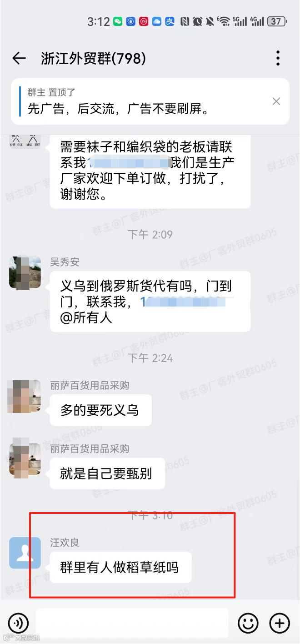
Task: Tap the message text input field
Action: pyautogui.click(x=132, y=623)
